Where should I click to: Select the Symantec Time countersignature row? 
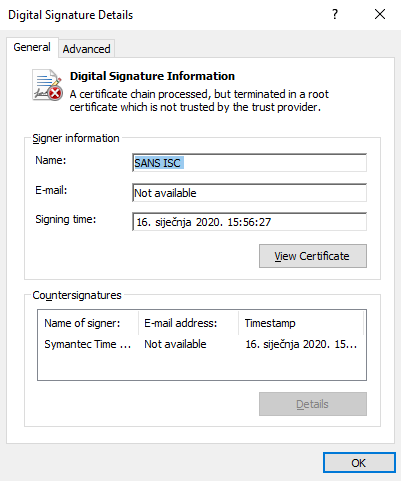pyautogui.click(x=202, y=344)
